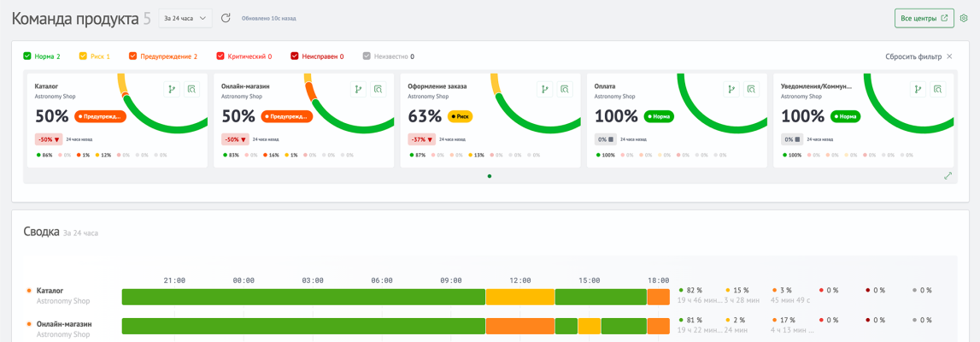The height and width of the screenshot is (342, 980).
Task: Click the Онлайн-магазин row label in Сводка
Action: click(x=64, y=325)
